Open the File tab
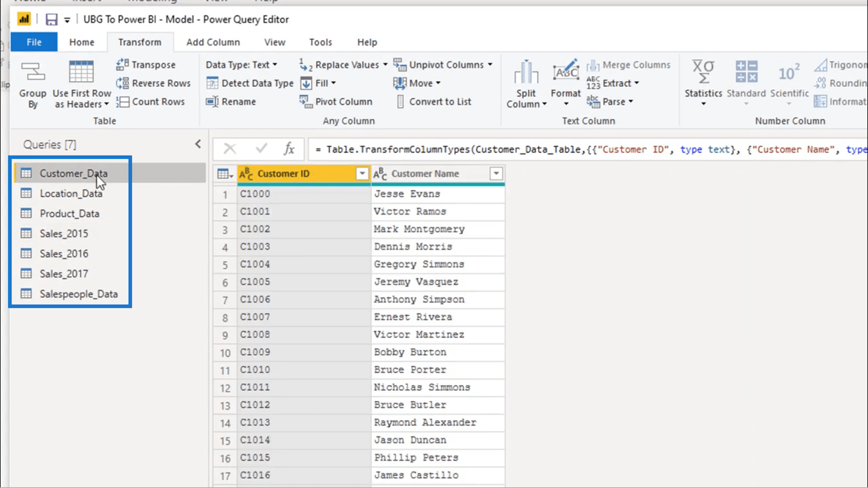The height and width of the screenshot is (488, 868). click(x=34, y=42)
